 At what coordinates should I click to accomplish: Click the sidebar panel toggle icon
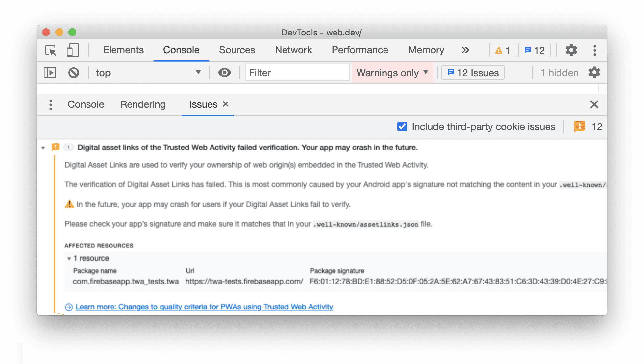[50, 73]
